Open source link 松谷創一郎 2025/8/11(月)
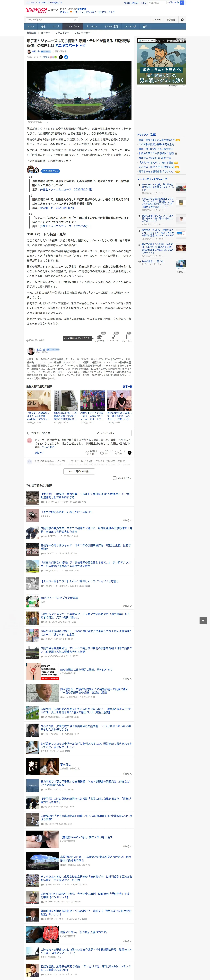 (x=57, y=208)
